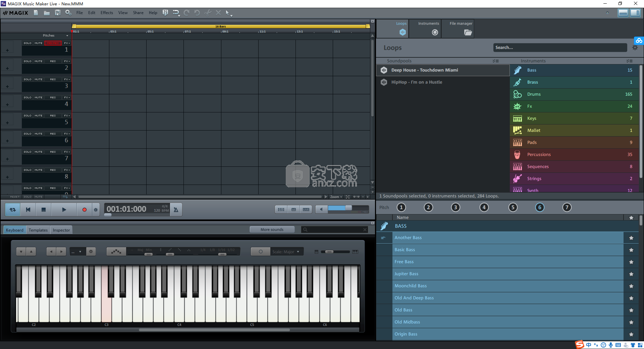Enable REC on track 8
644x349 pixels.
click(x=53, y=170)
